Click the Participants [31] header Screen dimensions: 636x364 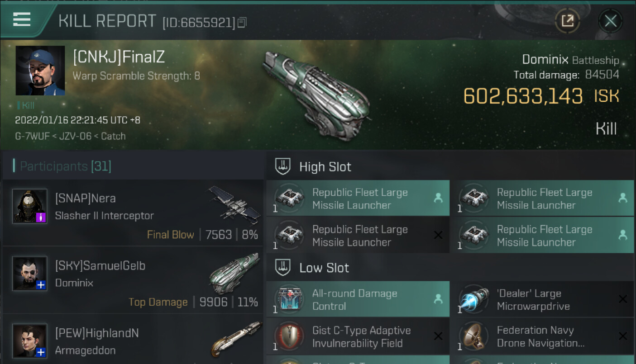[66, 166]
